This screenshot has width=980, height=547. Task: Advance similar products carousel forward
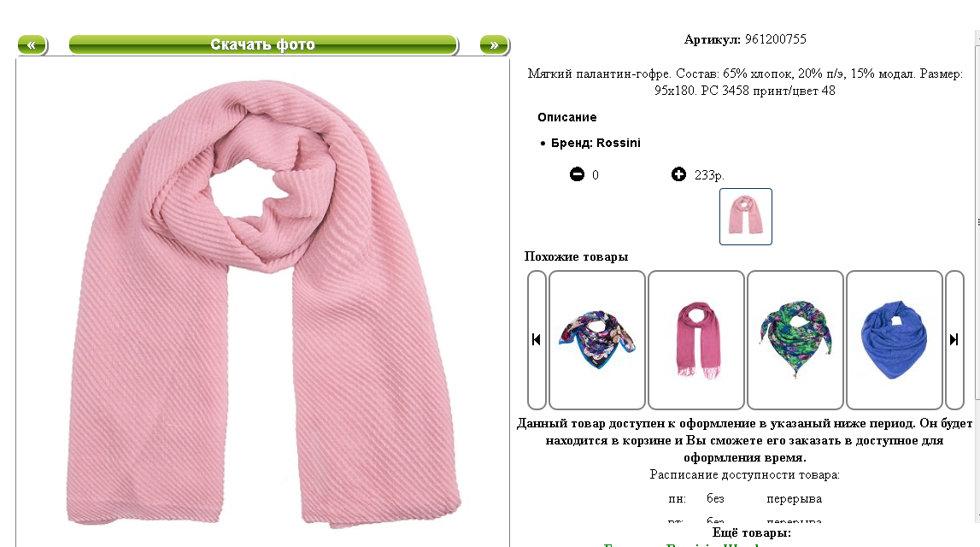tap(954, 339)
